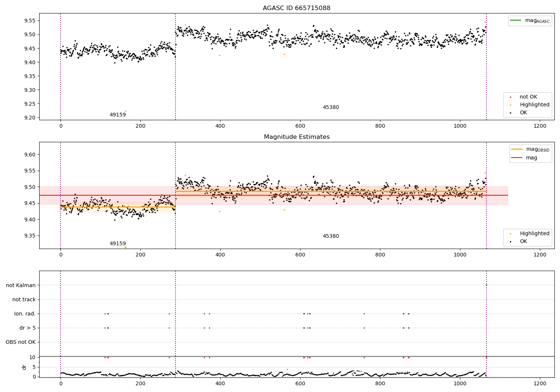
Task: Click the single 'not Kalman' data point
Action: tap(486, 285)
